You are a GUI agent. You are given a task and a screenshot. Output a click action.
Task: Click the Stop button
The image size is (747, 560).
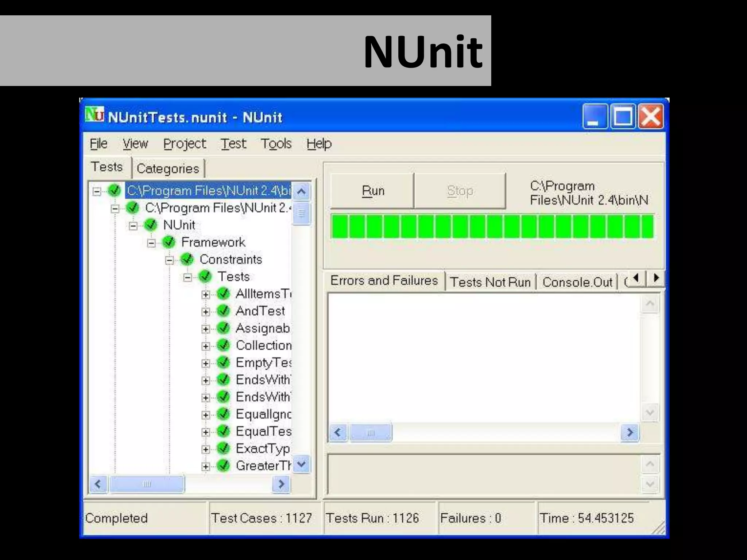point(460,191)
